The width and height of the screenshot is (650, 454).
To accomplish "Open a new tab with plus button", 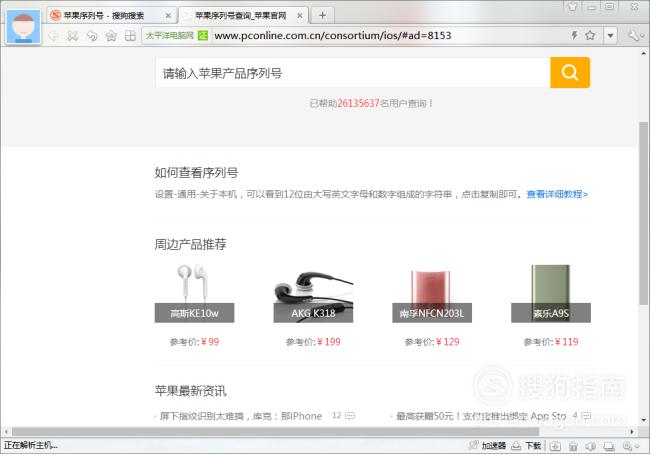I will tap(322, 16).
